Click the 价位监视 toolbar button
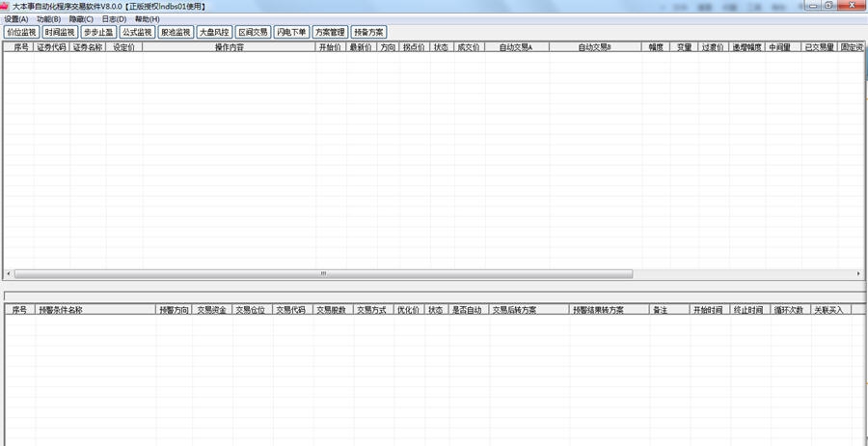This screenshot has height=446, width=868. (x=21, y=32)
